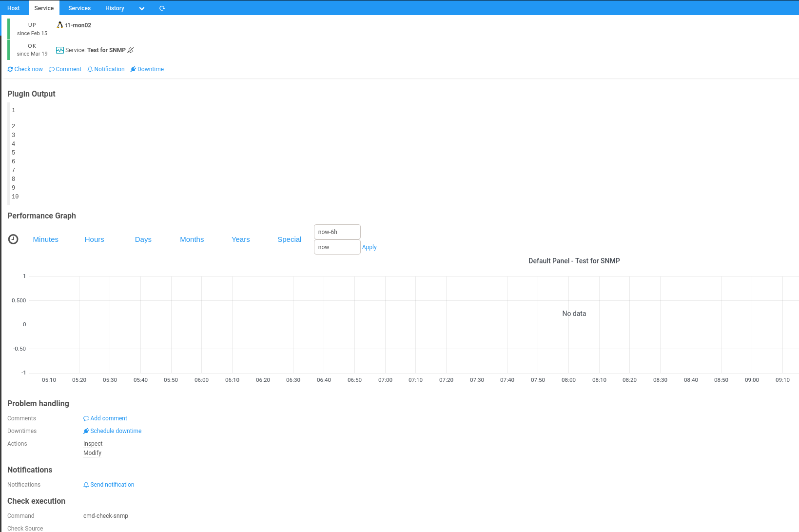Click the Linux penguin icon beside t1-mon02
The image size is (799, 532).
59,25
